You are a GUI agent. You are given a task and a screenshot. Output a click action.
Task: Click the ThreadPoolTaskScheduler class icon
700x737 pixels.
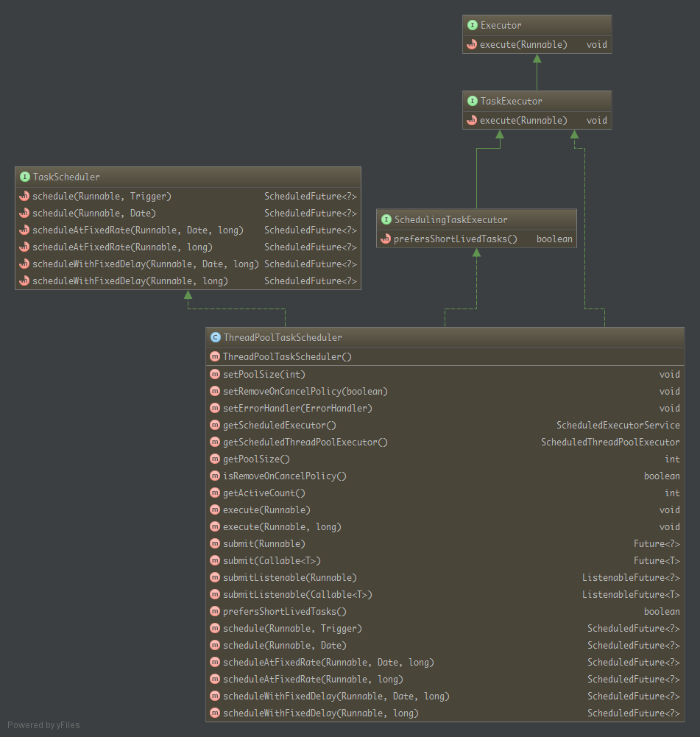tap(215, 337)
